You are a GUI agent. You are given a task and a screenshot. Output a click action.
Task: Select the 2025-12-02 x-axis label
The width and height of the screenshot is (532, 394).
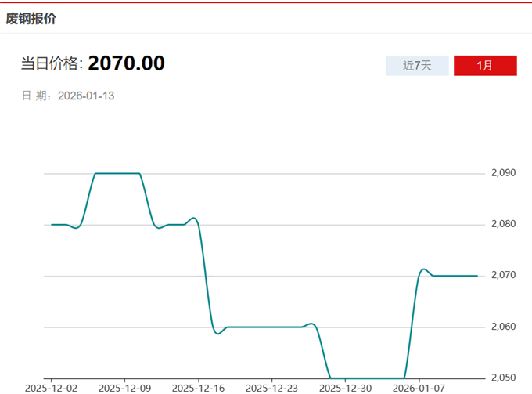click(x=52, y=388)
